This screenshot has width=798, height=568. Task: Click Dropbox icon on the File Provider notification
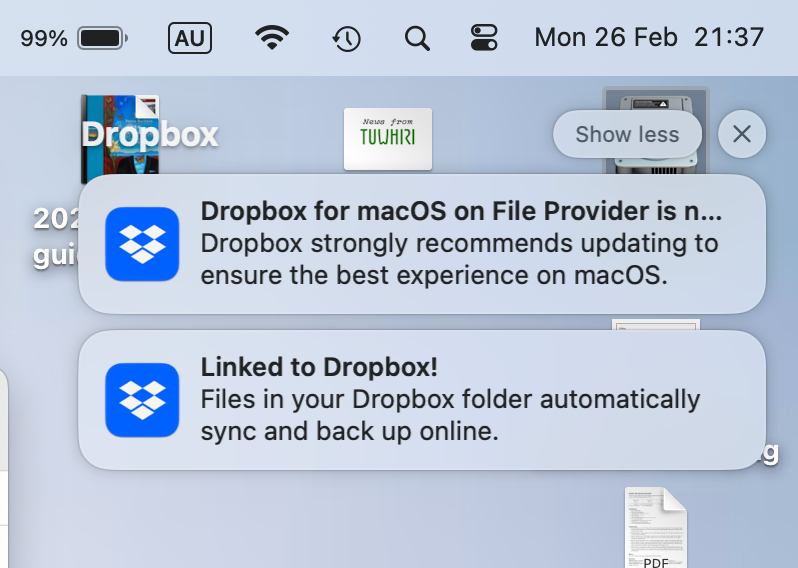click(x=142, y=244)
